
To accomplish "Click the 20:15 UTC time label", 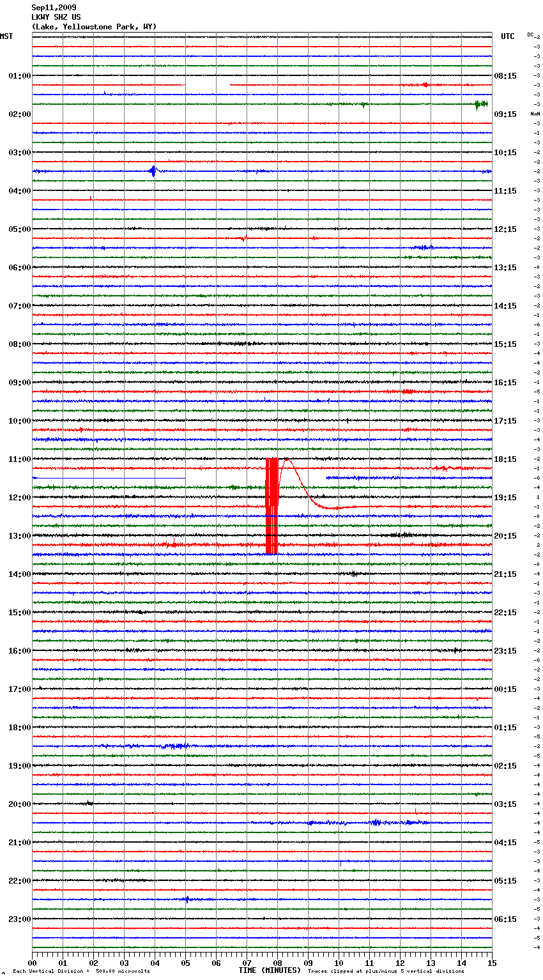I will 505,536.
